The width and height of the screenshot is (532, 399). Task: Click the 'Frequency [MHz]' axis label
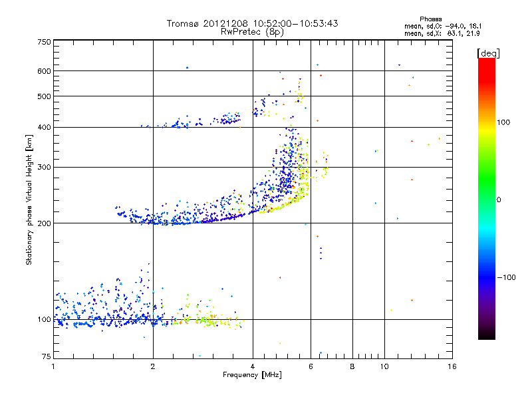pyautogui.click(x=252, y=375)
